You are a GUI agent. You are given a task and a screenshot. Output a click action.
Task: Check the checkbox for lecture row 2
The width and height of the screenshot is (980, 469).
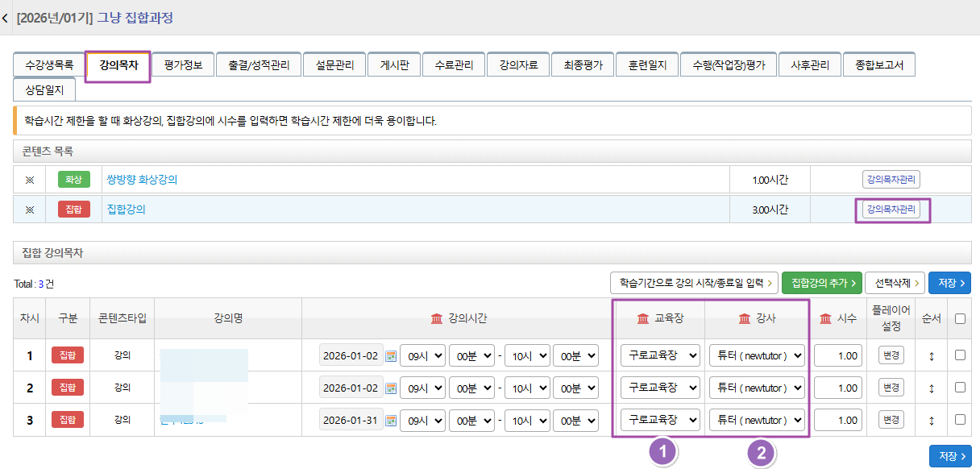pyautogui.click(x=960, y=387)
